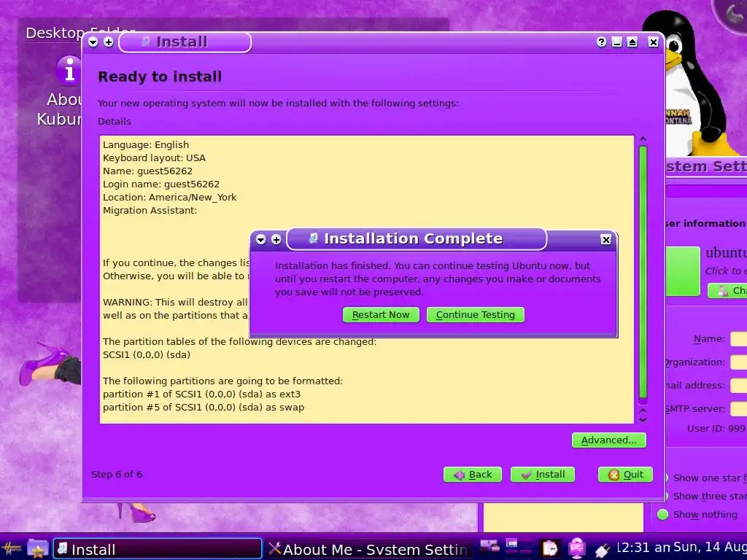The width and height of the screenshot is (747, 560).
Task: Open the Install window's title-bar menu arrow
Action: (x=93, y=42)
